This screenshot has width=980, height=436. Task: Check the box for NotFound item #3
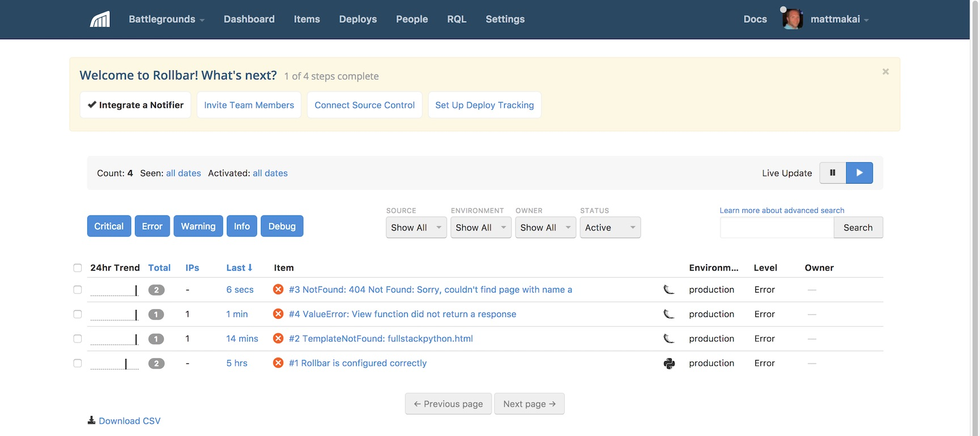[x=78, y=290]
